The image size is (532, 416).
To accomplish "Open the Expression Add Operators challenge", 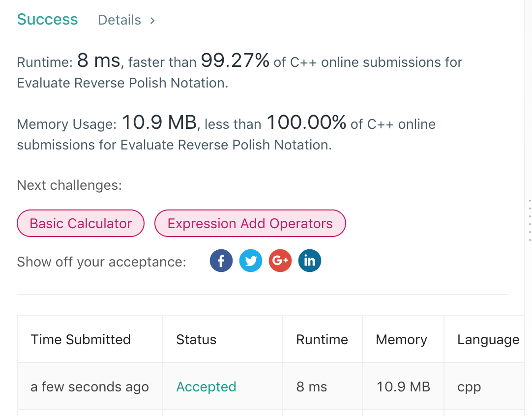I will point(250,223).
